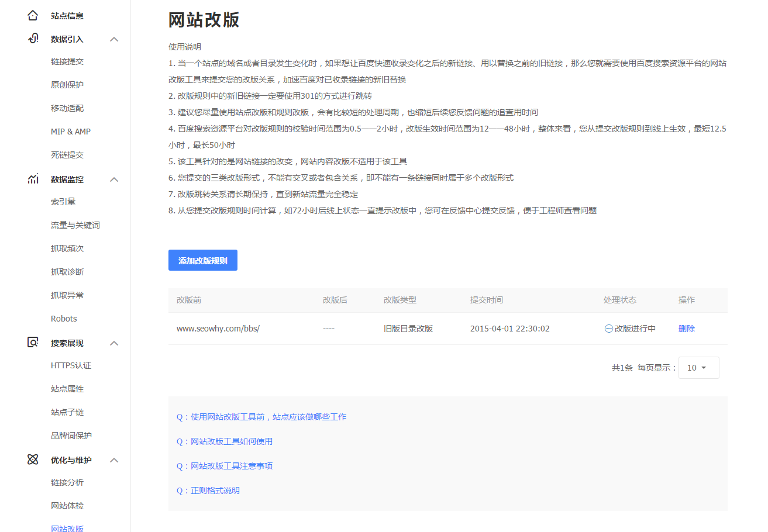Screen dimensions: 768x532
Task: Delete the www.seowhy.com/bbs/ revision rule
Action: (x=686, y=328)
